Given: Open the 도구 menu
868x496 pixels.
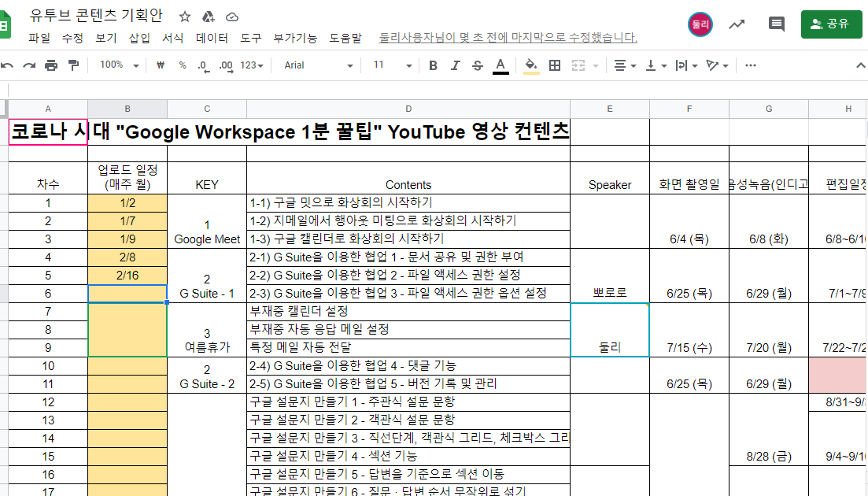Looking at the screenshot, I should [251, 38].
